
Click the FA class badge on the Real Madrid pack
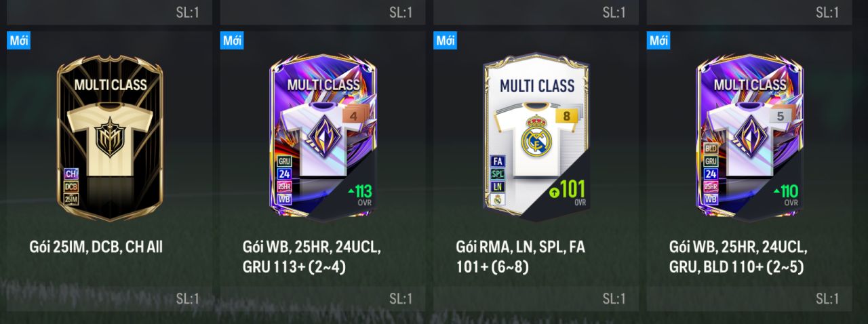497,161
